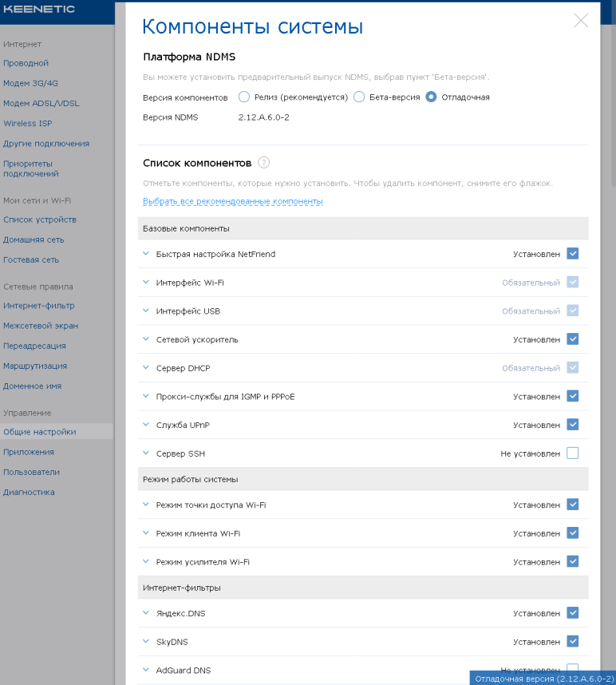This screenshot has width=616, height=685.
Task: Uncheck the Яндекс.DNS checkbox
Action: point(572,613)
